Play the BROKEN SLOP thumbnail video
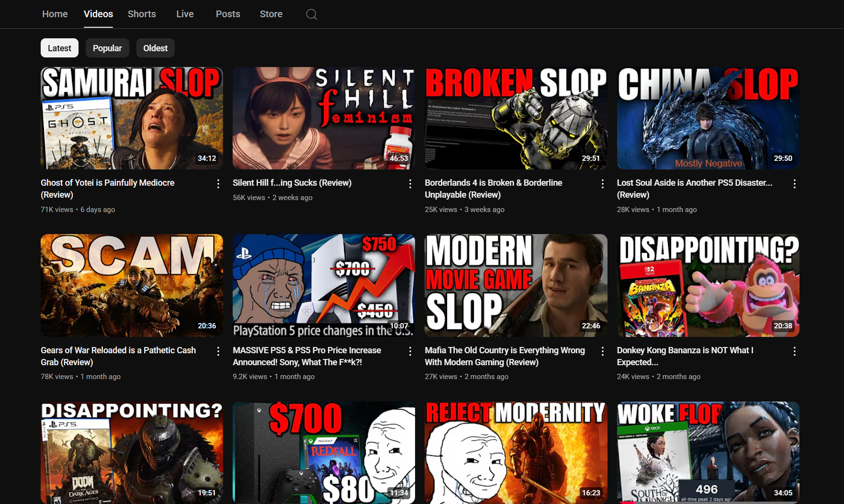 coord(516,118)
